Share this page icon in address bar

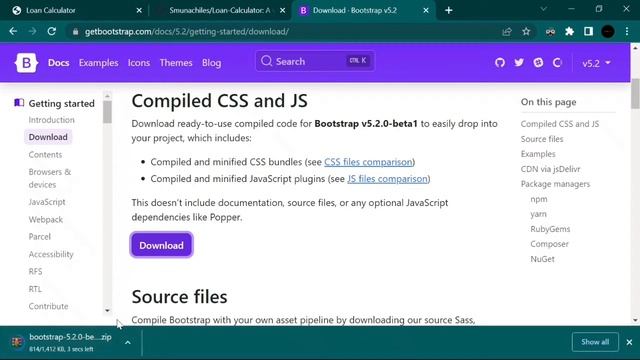pyautogui.click(x=507, y=31)
